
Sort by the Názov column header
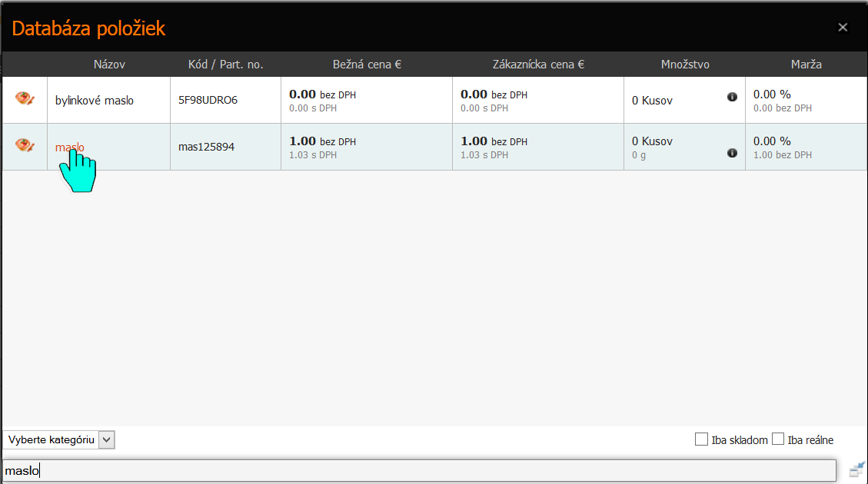(x=109, y=65)
